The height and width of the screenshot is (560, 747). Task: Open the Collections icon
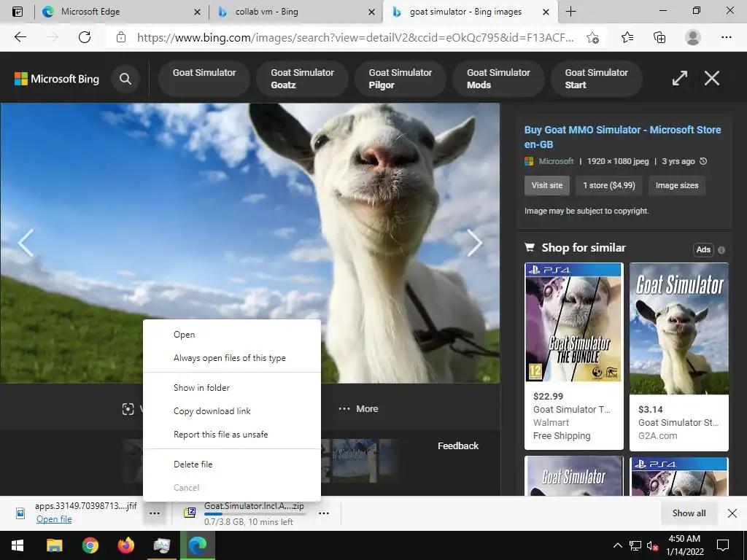[x=659, y=37]
